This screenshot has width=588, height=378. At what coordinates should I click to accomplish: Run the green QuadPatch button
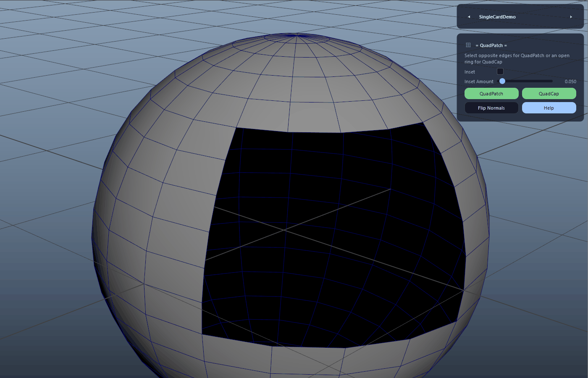tap(491, 94)
